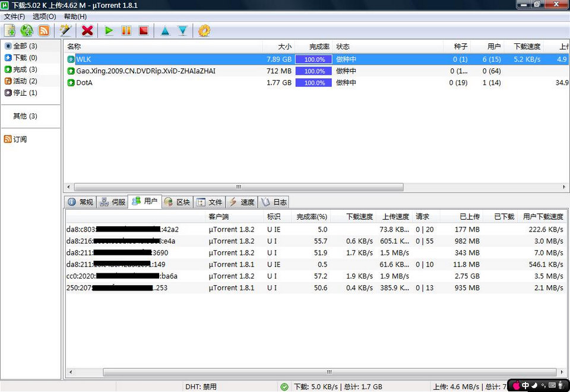The width and height of the screenshot is (570, 392).
Task: Click the red X Remove torrent icon
Action: pos(87,30)
